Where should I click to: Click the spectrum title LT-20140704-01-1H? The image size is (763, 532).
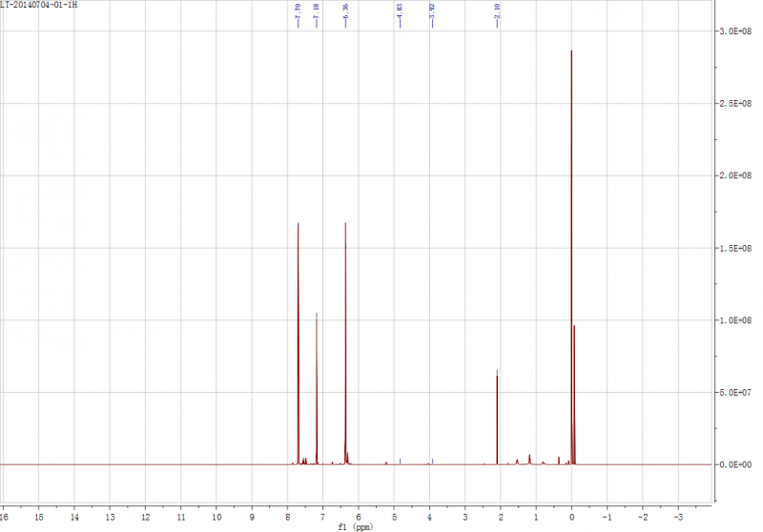click(x=38, y=5)
